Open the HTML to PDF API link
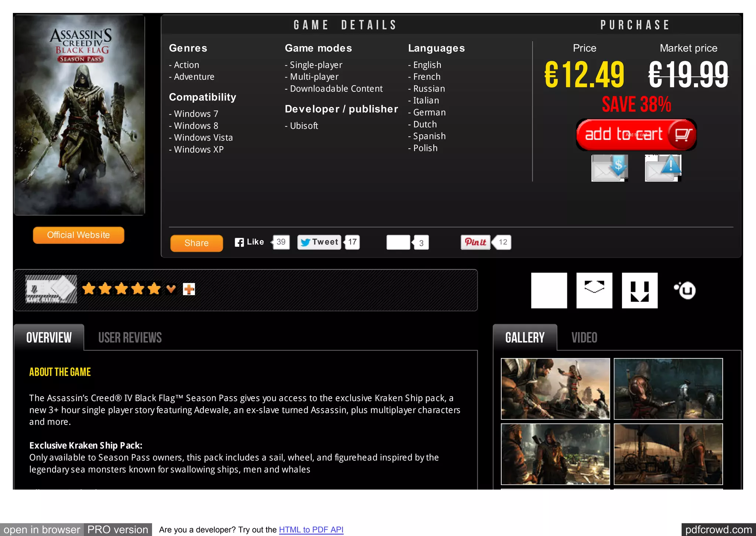 311,530
